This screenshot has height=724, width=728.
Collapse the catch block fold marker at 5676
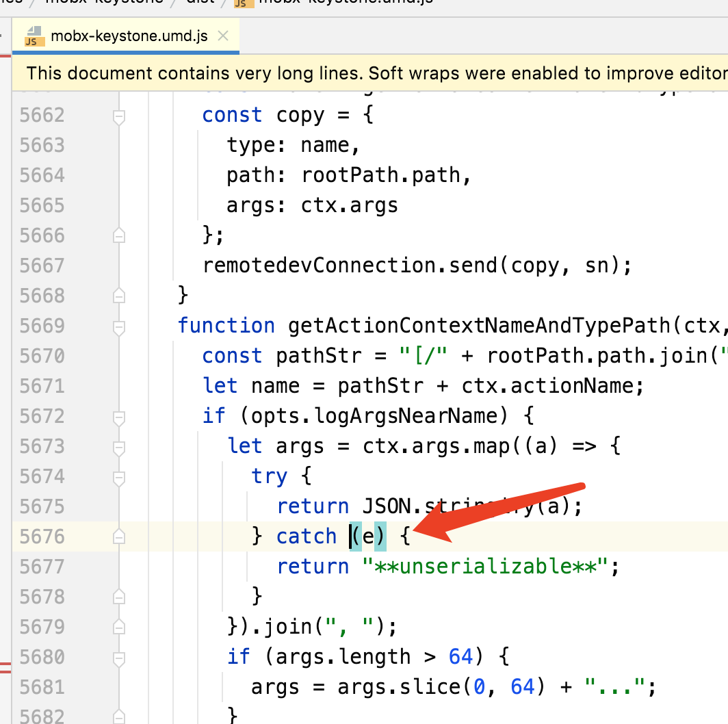[x=118, y=536]
